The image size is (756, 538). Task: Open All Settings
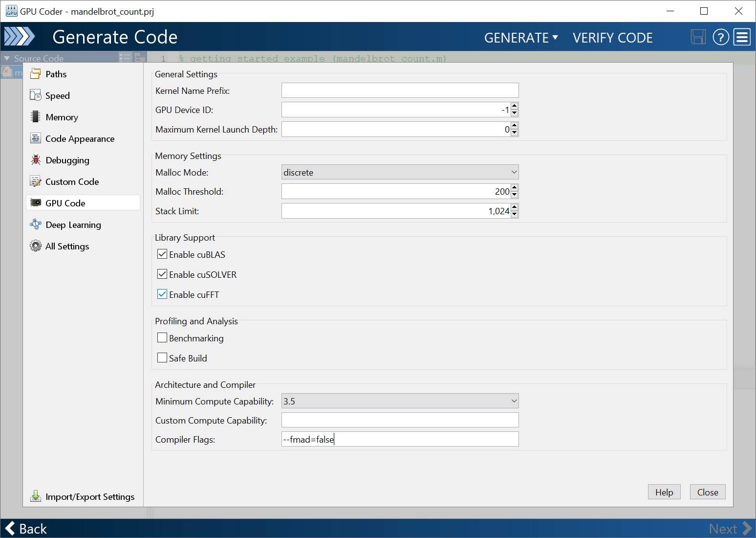[x=66, y=246]
